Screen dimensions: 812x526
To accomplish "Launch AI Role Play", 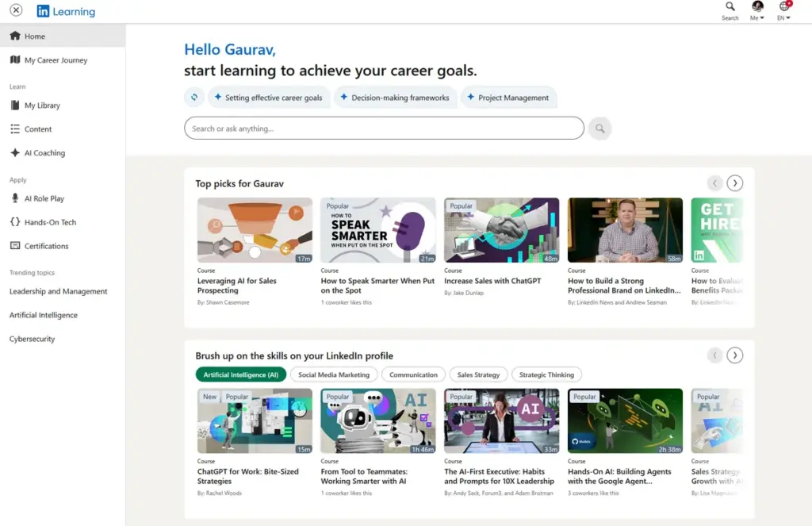I will (x=48, y=198).
